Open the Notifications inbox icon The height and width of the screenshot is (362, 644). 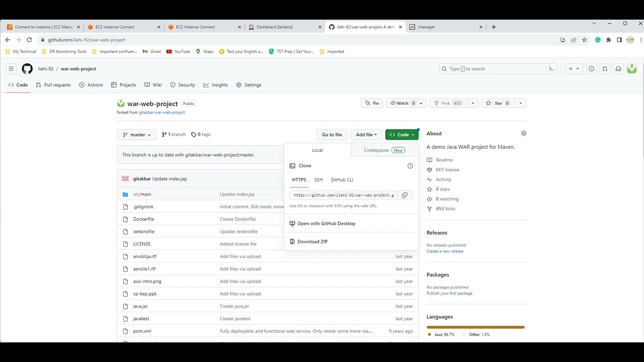pyautogui.click(x=618, y=69)
